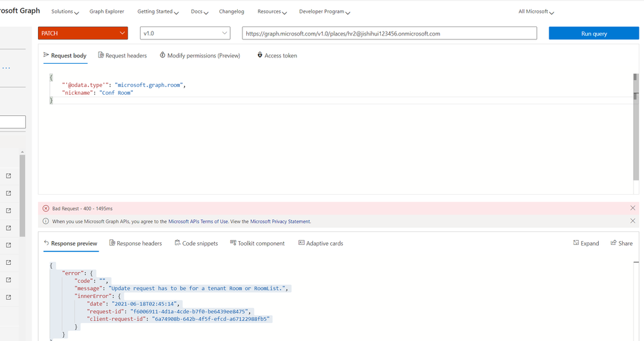
Task: Click the Request body arrow icon
Action: [46, 55]
